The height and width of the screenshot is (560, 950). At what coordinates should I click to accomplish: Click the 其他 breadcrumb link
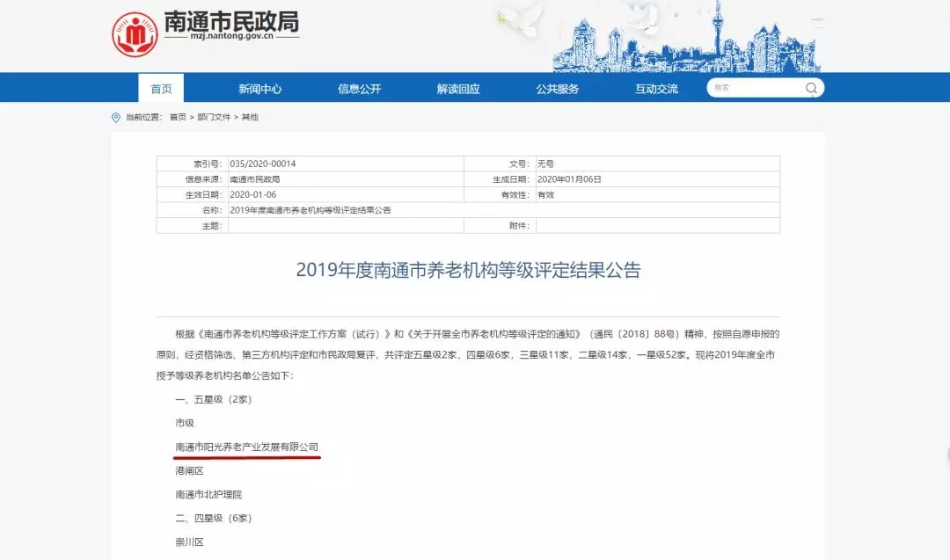coord(250,117)
